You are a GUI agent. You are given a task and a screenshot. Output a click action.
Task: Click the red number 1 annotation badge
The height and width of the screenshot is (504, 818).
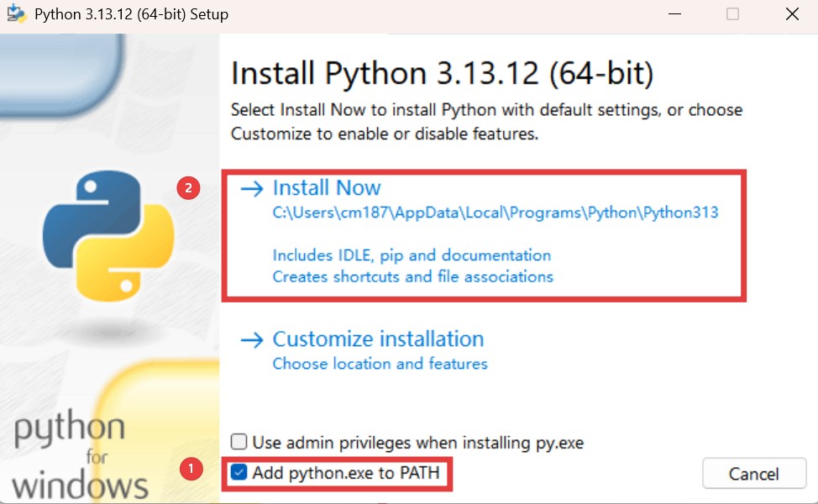pos(192,469)
